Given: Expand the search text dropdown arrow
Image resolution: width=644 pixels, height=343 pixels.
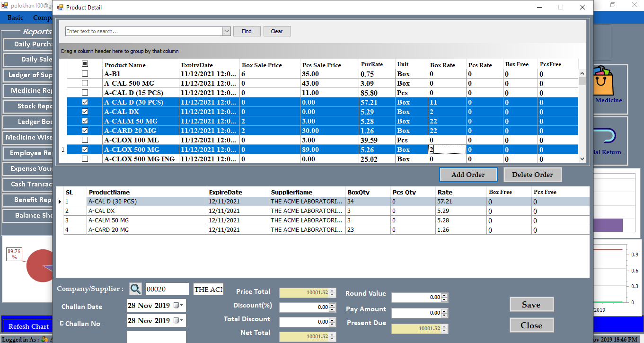Looking at the screenshot, I should pos(226,31).
